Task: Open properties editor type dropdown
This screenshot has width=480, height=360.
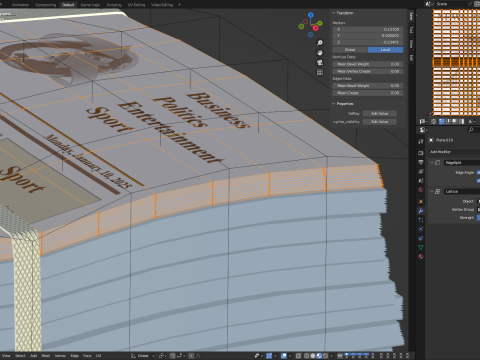Action: point(423,130)
